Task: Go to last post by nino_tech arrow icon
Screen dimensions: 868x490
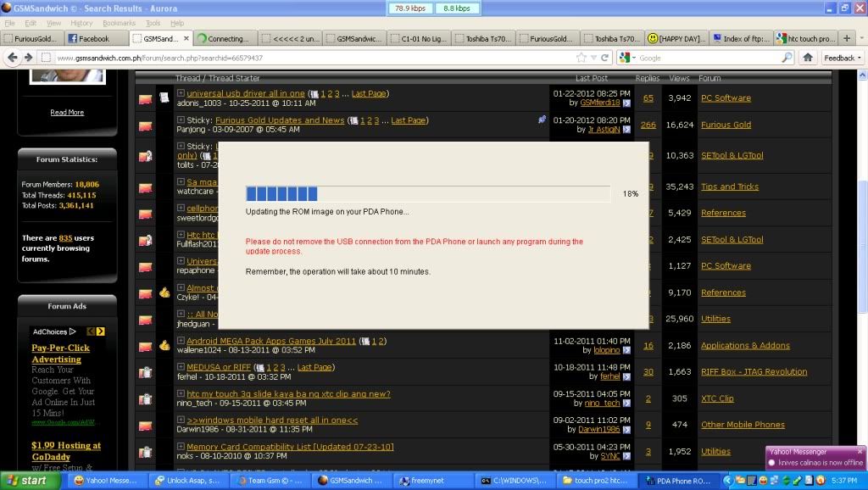Action: coord(626,404)
